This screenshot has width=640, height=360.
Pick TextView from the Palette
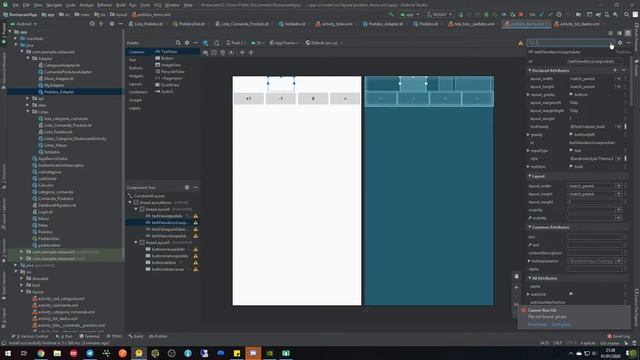[167, 52]
